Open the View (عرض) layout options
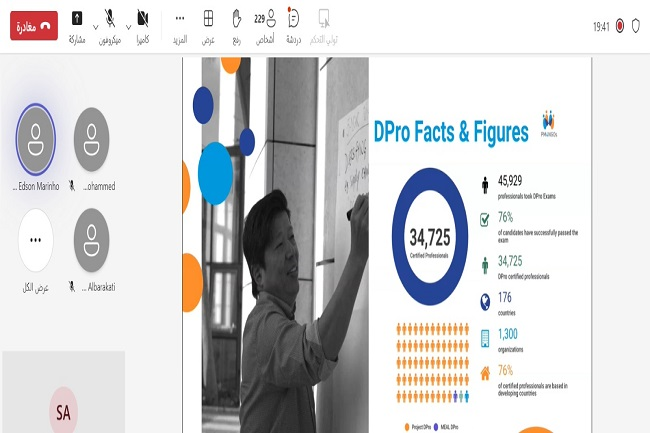The width and height of the screenshot is (650, 433). [209, 27]
